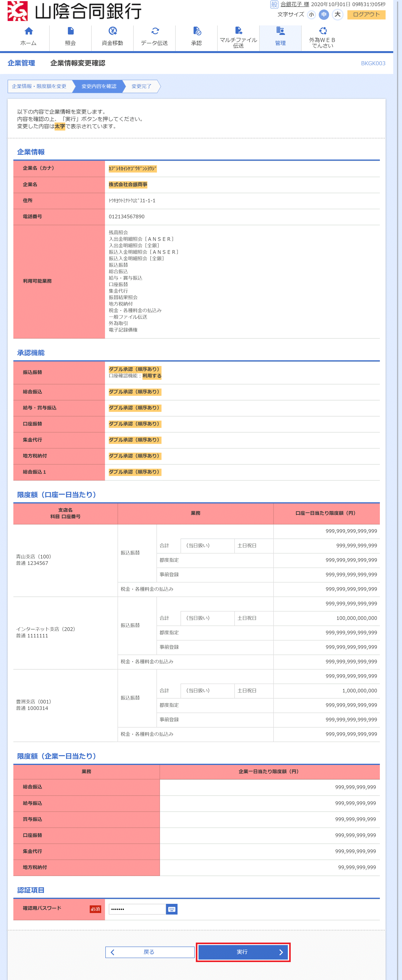Viewport: 402px width, 980px height.
Task: Click the highlighted 太字 word
Action: click(x=60, y=126)
